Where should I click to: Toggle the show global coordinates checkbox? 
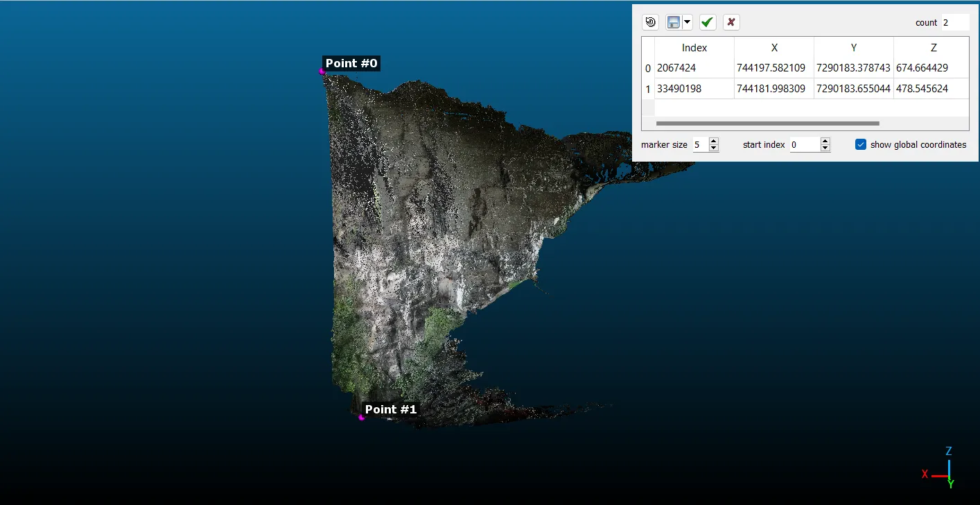[861, 144]
